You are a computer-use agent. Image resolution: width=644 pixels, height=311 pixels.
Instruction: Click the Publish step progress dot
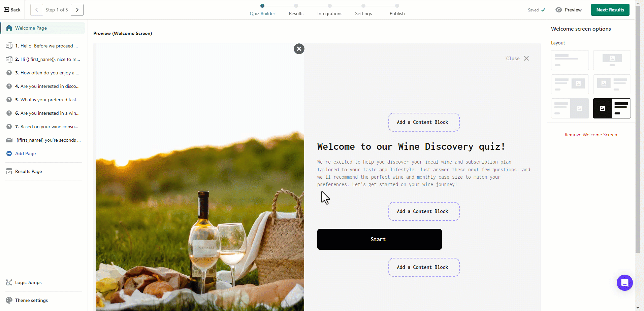pyautogui.click(x=397, y=6)
